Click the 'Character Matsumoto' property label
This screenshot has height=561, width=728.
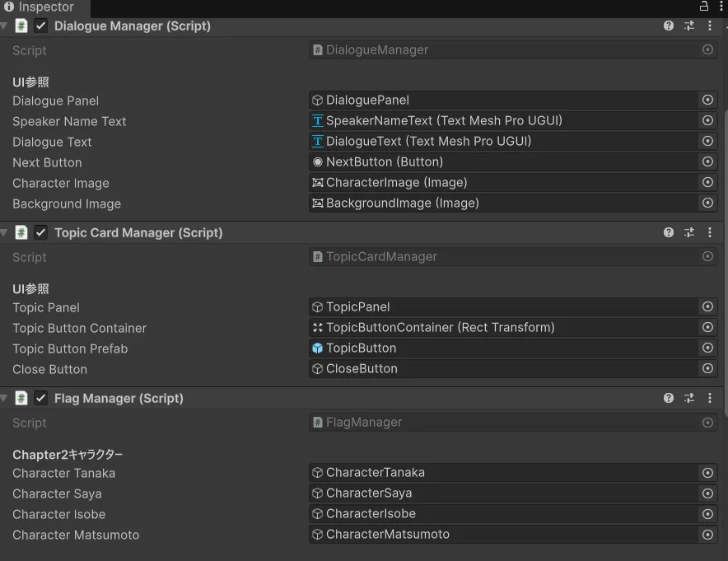point(76,535)
